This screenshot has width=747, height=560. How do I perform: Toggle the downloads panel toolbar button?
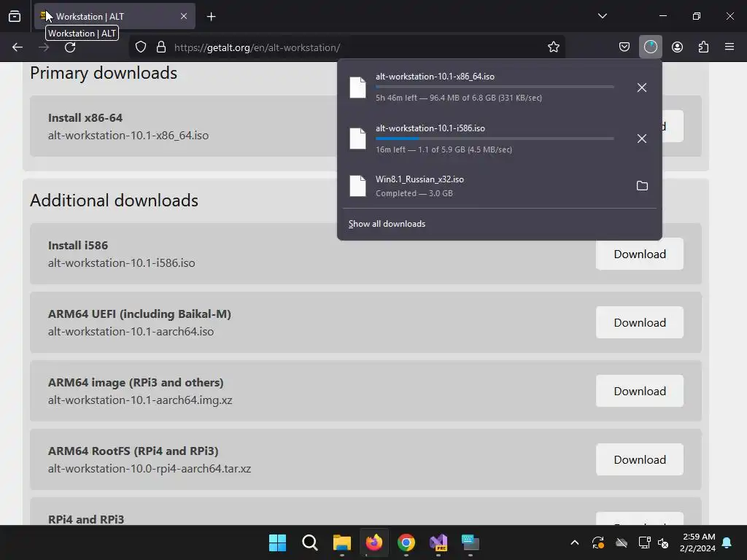pyautogui.click(x=650, y=47)
